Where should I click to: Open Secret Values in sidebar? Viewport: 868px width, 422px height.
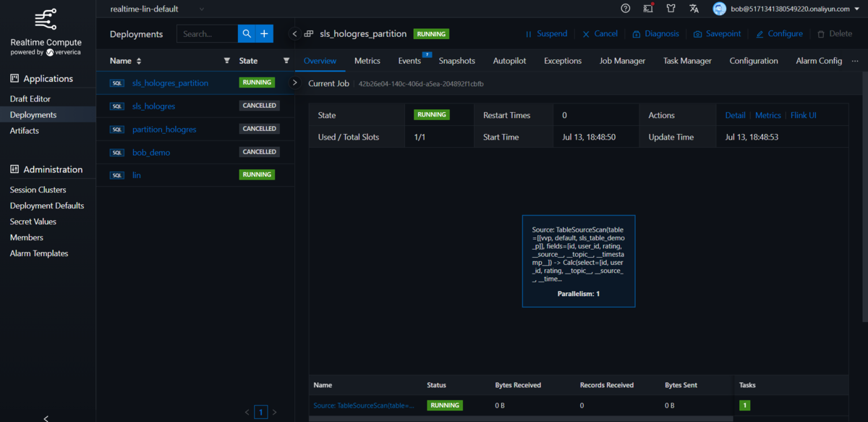coord(33,221)
